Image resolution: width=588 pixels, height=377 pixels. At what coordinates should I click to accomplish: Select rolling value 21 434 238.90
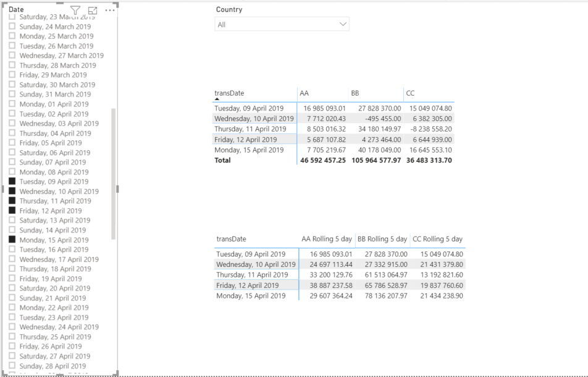(442, 295)
